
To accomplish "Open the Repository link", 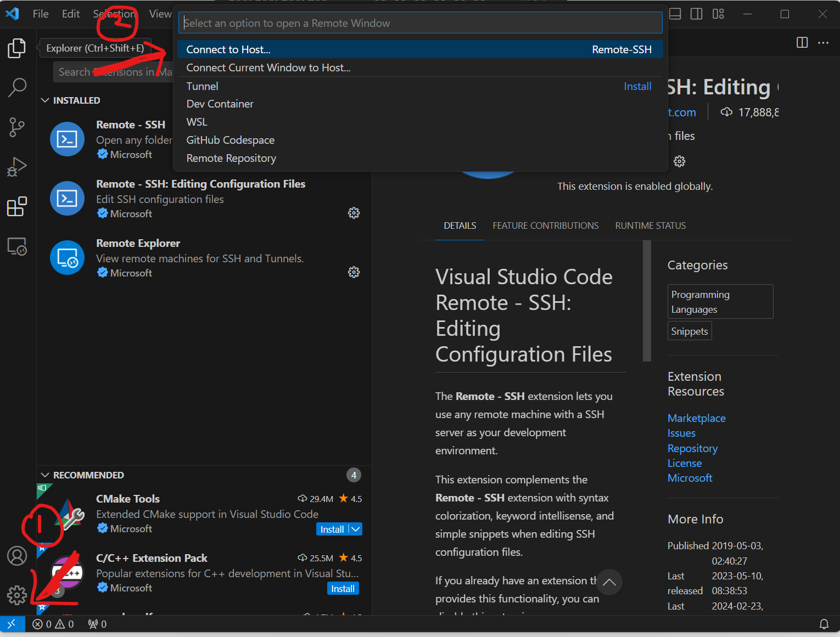I will tap(692, 448).
